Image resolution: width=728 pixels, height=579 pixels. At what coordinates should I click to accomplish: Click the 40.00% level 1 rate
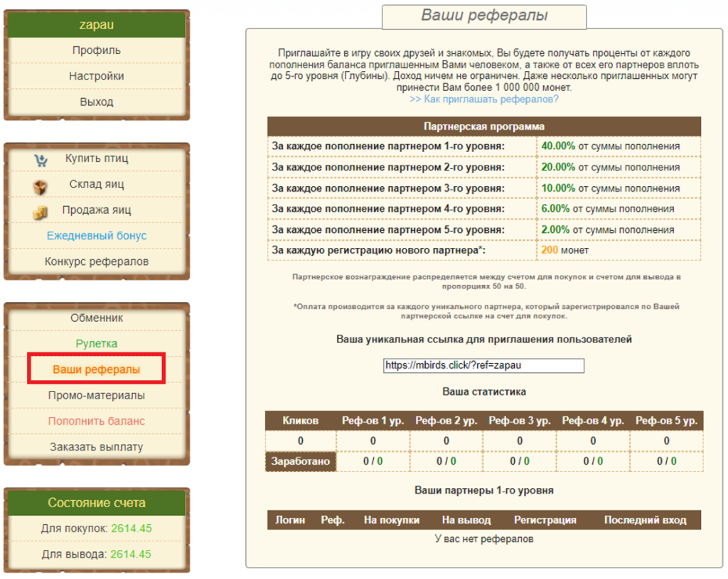(x=558, y=146)
